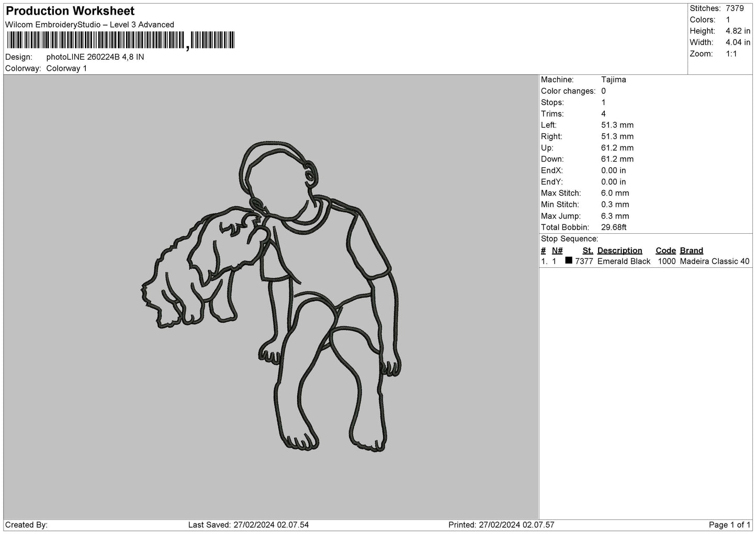Select "Printed: 27/02/2024 02.07.57" footer text
This screenshot has width=756, height=534.
point(501,525)
